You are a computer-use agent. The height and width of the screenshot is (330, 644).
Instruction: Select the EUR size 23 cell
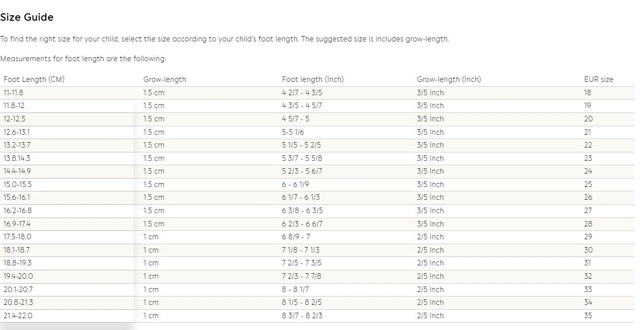(x=588, y=158)
